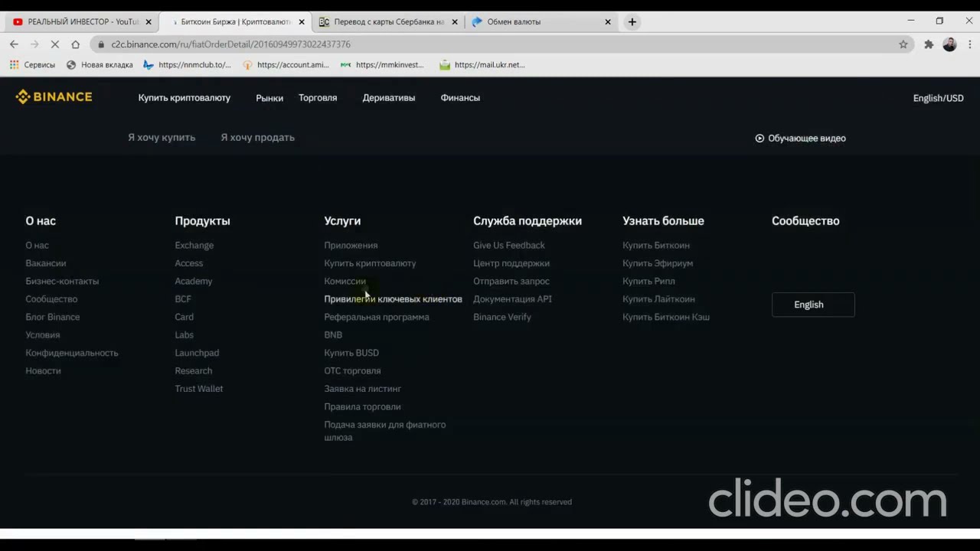Open the account.ami bookmark

click(x=286, y=65)
